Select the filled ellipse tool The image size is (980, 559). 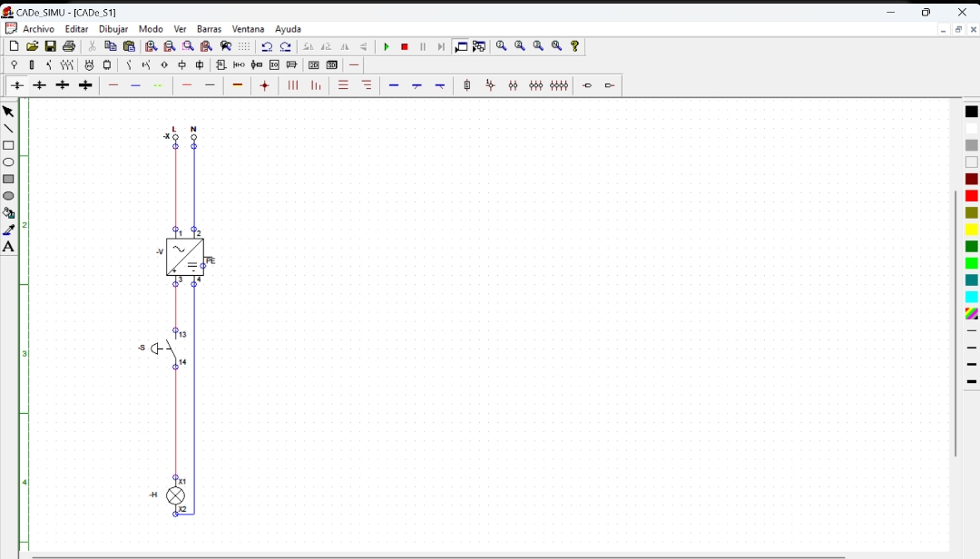pyautogui.click(x=8, y=196)
